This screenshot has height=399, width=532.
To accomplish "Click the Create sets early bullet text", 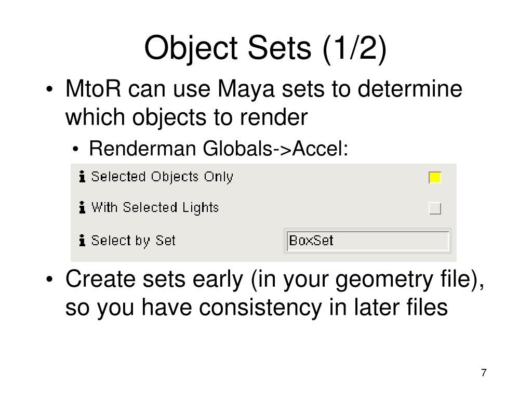I will tap(275, 293).
